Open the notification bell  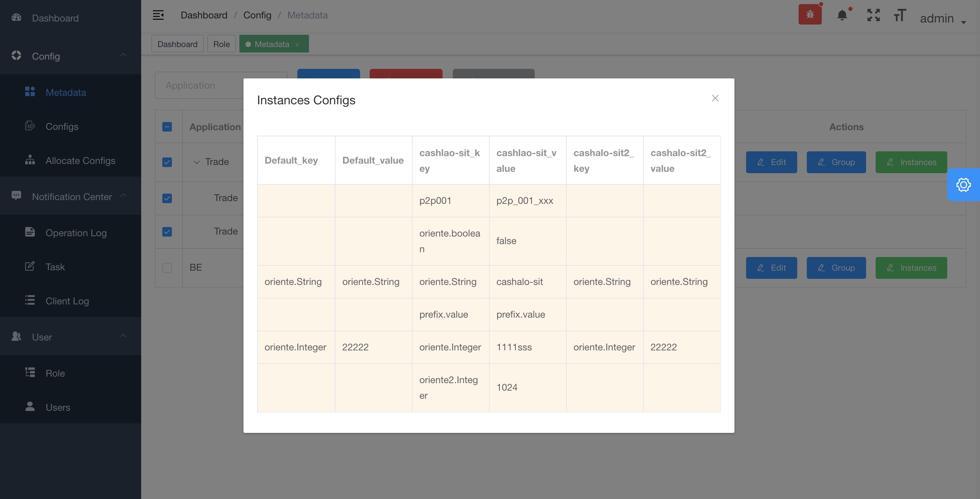click(x=842, y=15)
